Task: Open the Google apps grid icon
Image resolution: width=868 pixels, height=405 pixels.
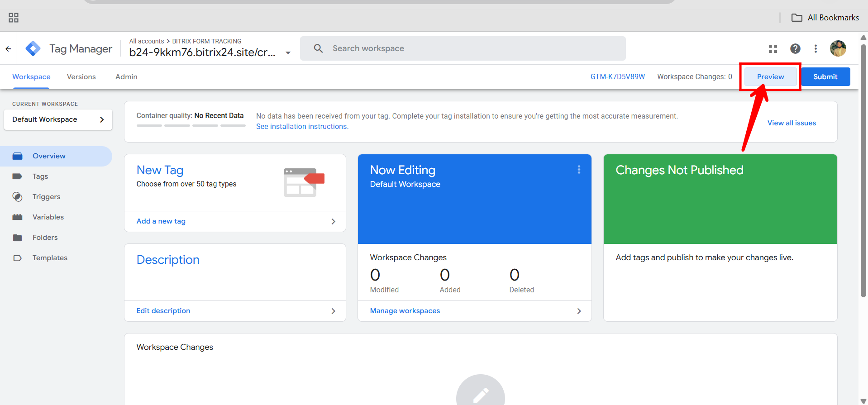Action: coord(773,48)
